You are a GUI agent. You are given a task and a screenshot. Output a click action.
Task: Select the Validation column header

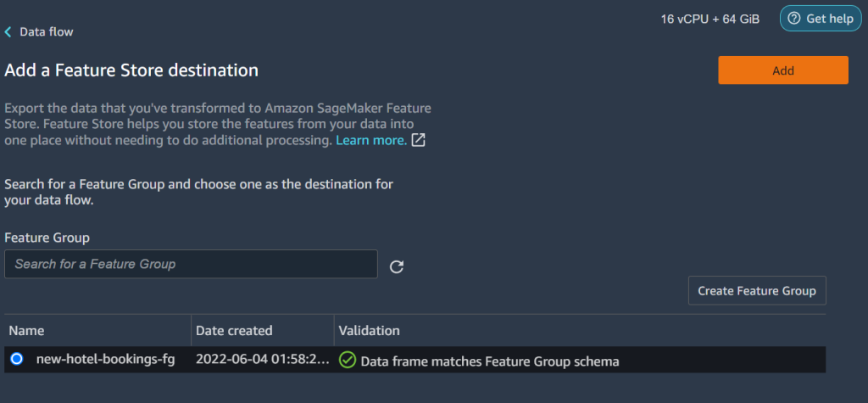click(369, 330)
